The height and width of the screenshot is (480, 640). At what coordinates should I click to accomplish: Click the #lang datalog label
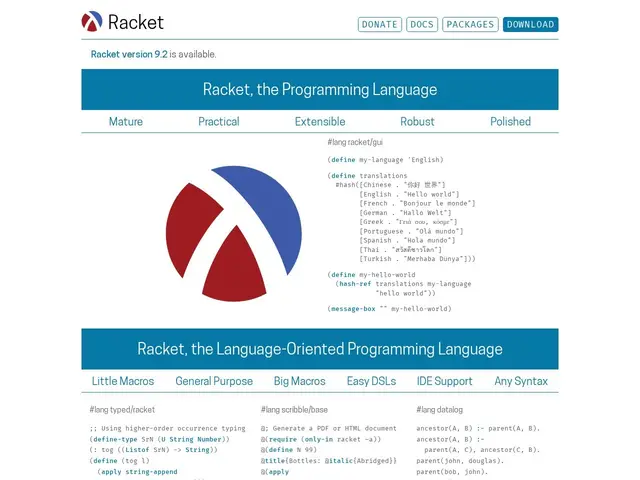[440, 409]
